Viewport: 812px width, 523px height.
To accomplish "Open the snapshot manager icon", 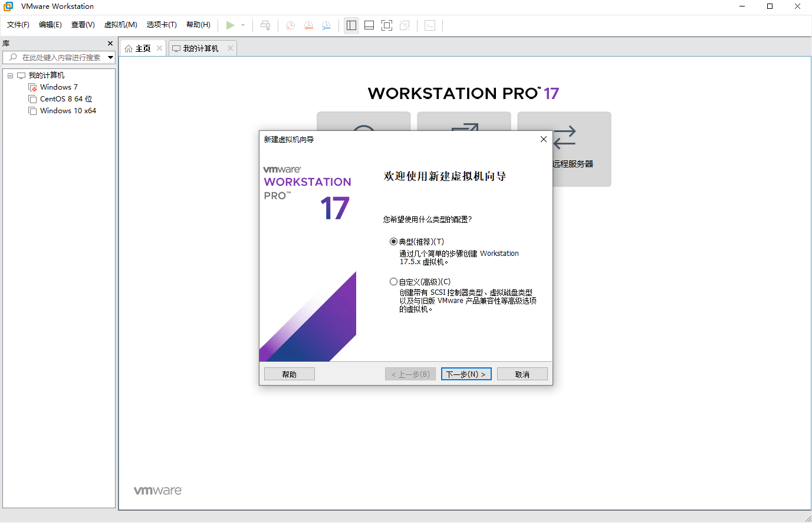I will [326, 25].
